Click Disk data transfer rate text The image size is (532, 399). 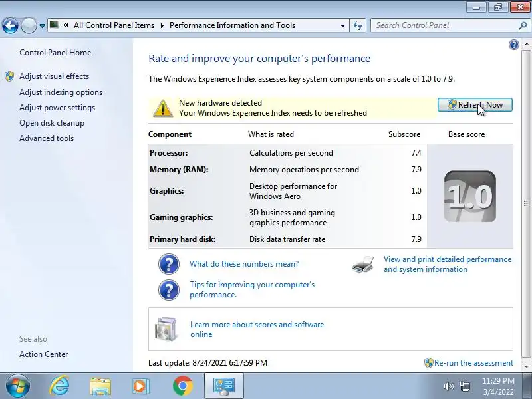pos(287,239)
